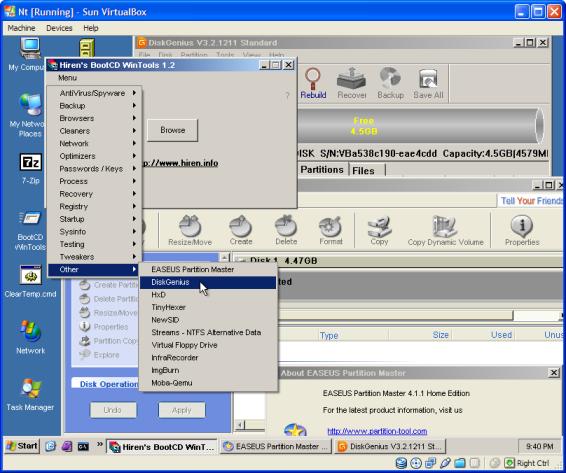Open My Computer desktop icon
Screen dimensions: 566x473
[30, 54]
